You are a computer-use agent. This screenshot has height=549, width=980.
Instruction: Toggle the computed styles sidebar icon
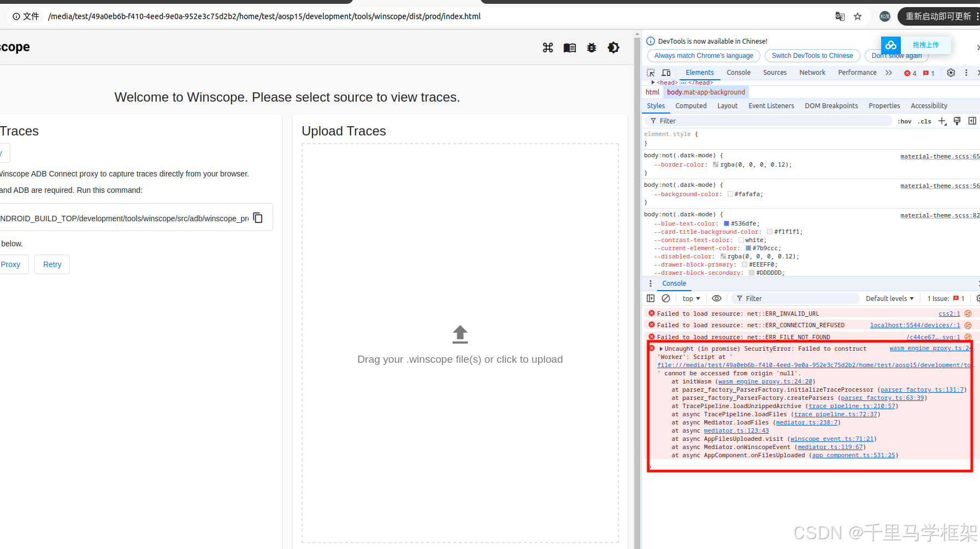coord(972,121)
